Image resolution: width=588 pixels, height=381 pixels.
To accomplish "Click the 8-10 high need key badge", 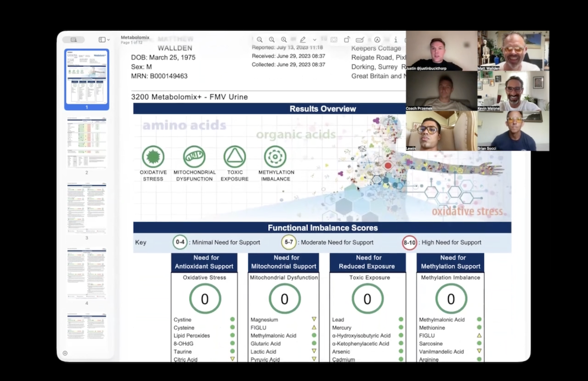I will (x=410, y=242).
